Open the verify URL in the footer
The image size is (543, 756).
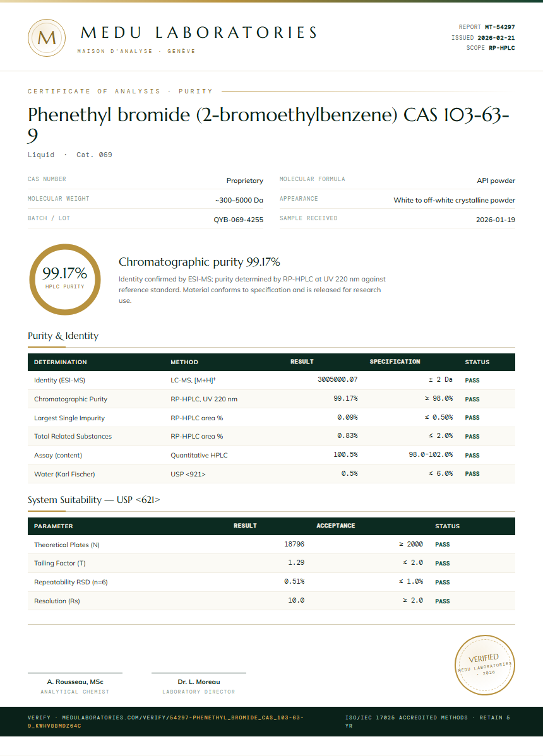coord(165,721)
